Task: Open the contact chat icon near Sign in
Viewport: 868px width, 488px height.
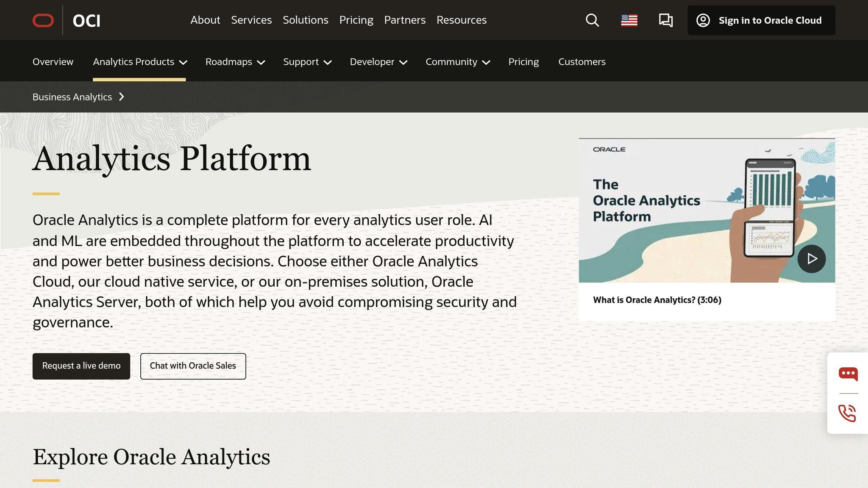Action: pyautogui.click(x=665, y=20)
